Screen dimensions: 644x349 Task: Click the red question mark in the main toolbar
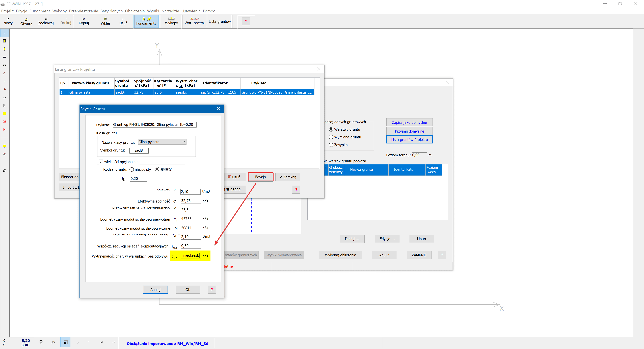(x=246, y=21)
